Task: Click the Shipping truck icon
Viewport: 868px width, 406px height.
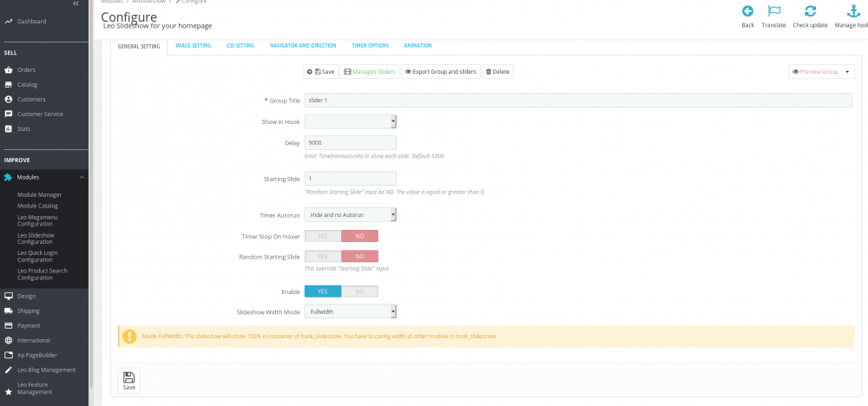Action: (x=8, y=311)
